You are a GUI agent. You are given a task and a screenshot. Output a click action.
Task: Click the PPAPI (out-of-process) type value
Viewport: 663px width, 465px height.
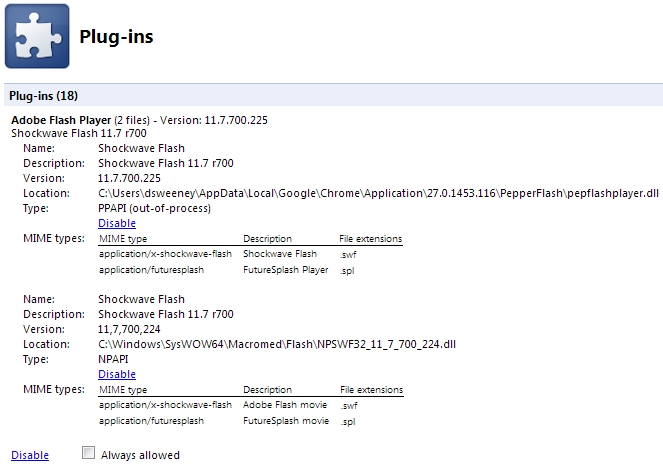coord(154,208)
